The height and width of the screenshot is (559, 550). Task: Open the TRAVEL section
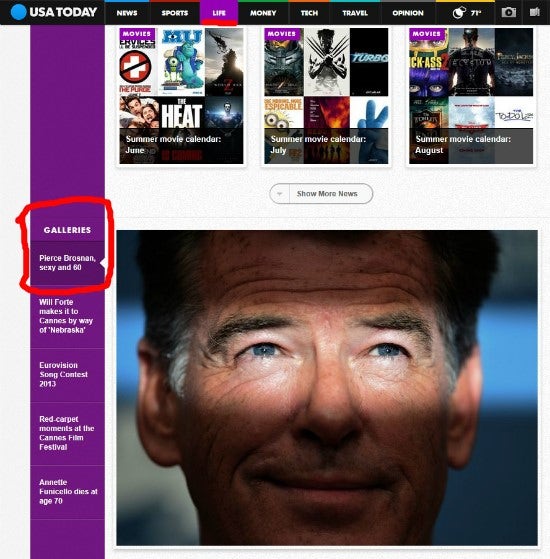pos(355,13)
